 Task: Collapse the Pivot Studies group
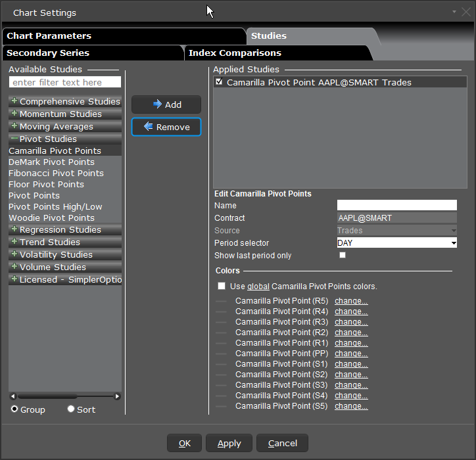coord(65,139)
